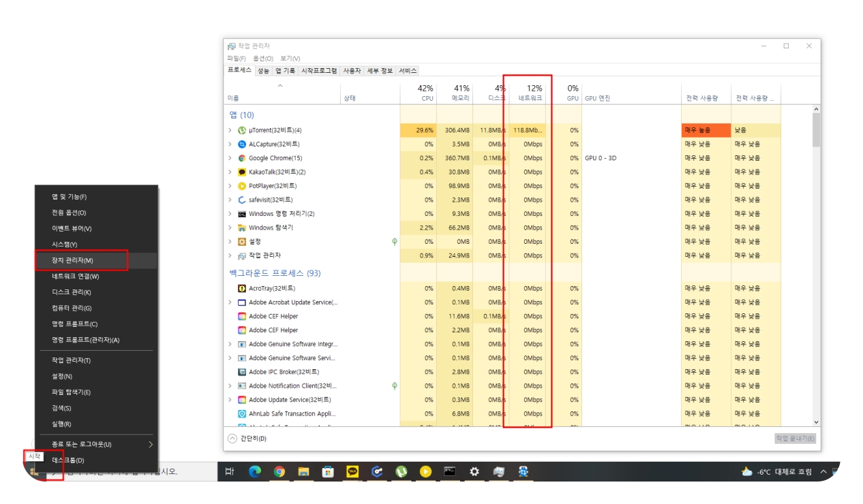Click the Google Chrome process icon
Screen dimensions: 863x504
tap(241, 158)
